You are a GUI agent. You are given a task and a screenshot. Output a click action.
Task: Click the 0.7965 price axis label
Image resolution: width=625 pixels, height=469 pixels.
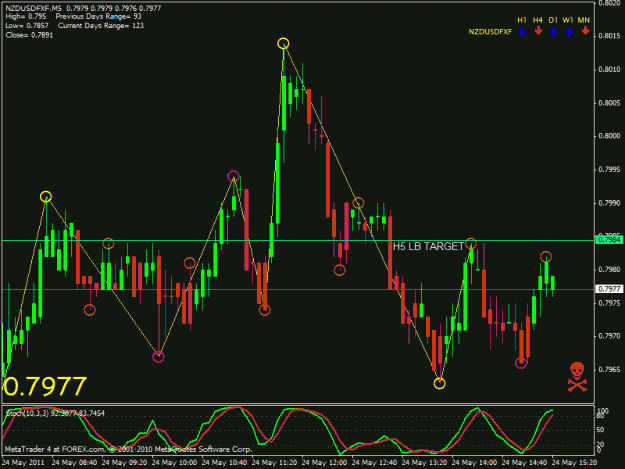[x=609, y=369]
